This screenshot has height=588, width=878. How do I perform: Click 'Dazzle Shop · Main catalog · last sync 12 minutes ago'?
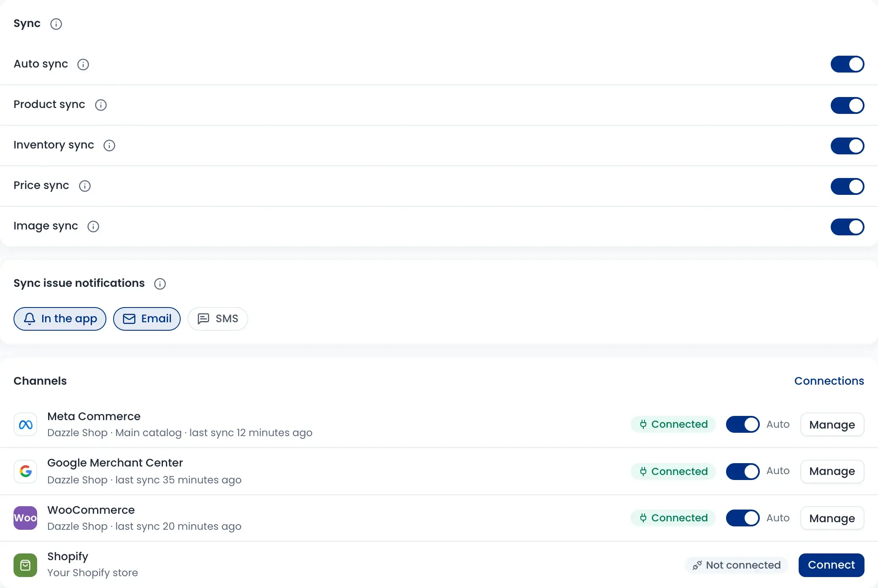(180, 433)
